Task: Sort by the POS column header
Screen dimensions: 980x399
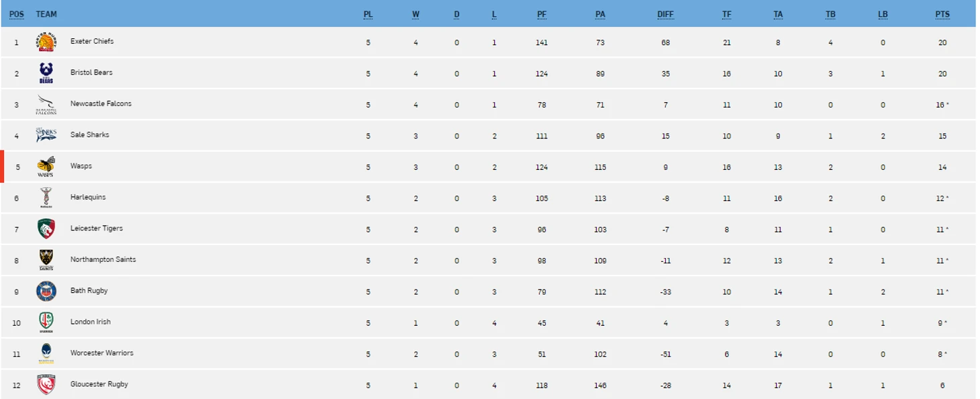Action: pyautogui.click(x=17, y=14)
